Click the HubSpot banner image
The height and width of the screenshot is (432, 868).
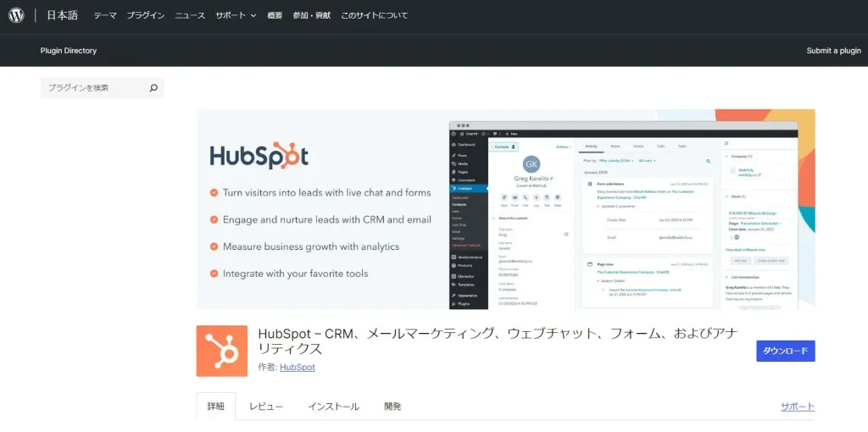click(505, 209)
